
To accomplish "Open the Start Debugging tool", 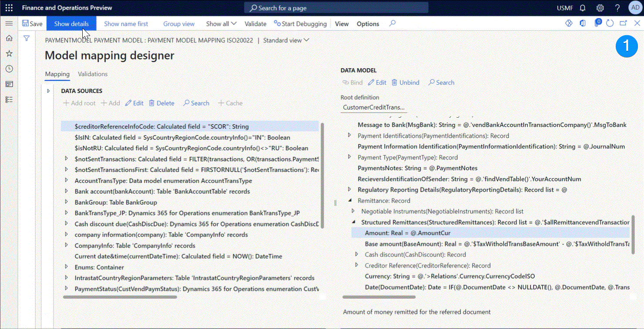I will [x=300, y=23].
